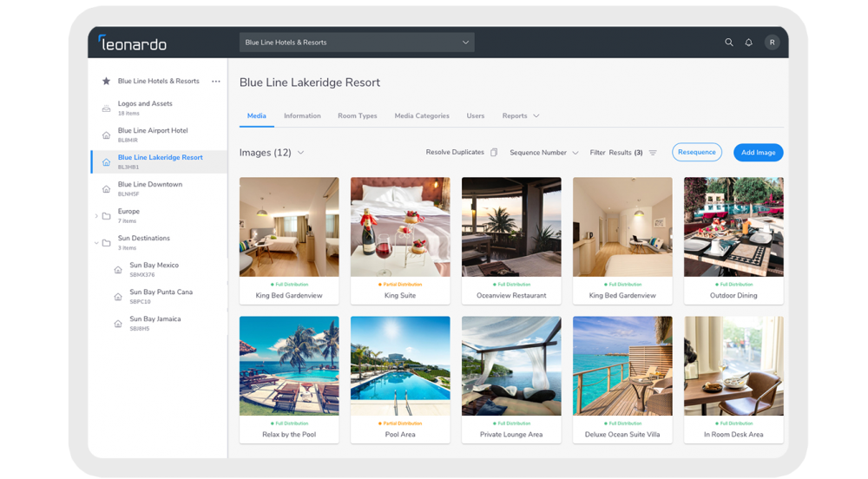The height and width of the screenshot is (479, 868).
Task: Click the Logos and Assets tray icon
Action: pyautogui.click(x=106, y=108)
